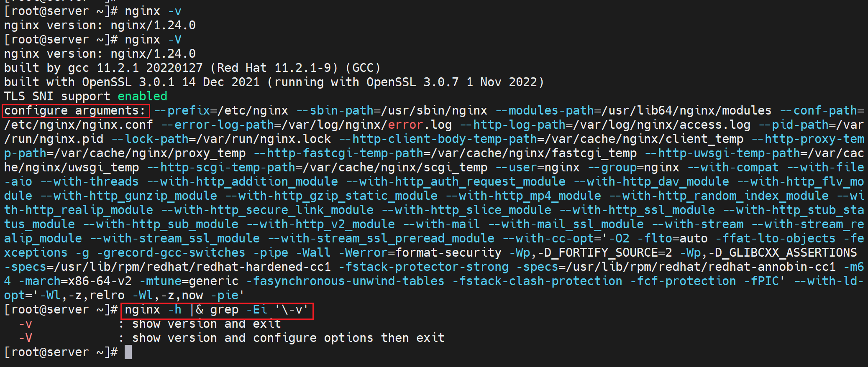Click the boxed 'nginx -h |& grep' command
868x367 pixels.
click(x=217, y=310)
